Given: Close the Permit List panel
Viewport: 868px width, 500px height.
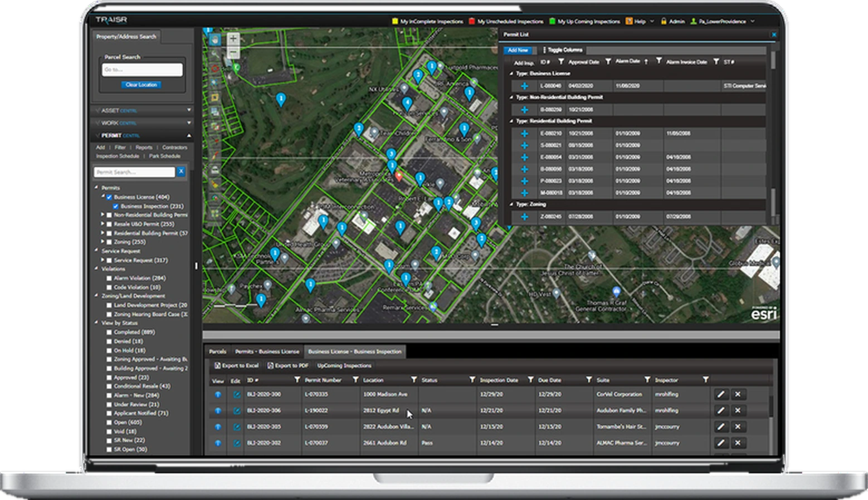Looking at the screenshot, I should point(774,35).
